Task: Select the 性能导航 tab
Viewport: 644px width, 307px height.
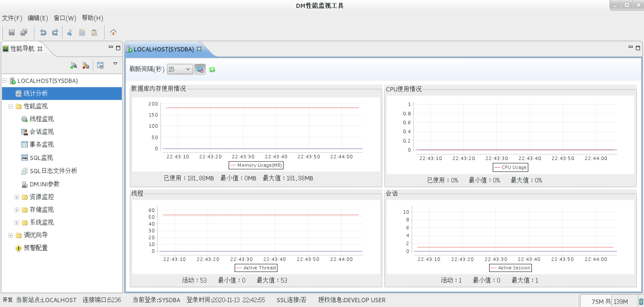Action: click(x=22, y=49)
